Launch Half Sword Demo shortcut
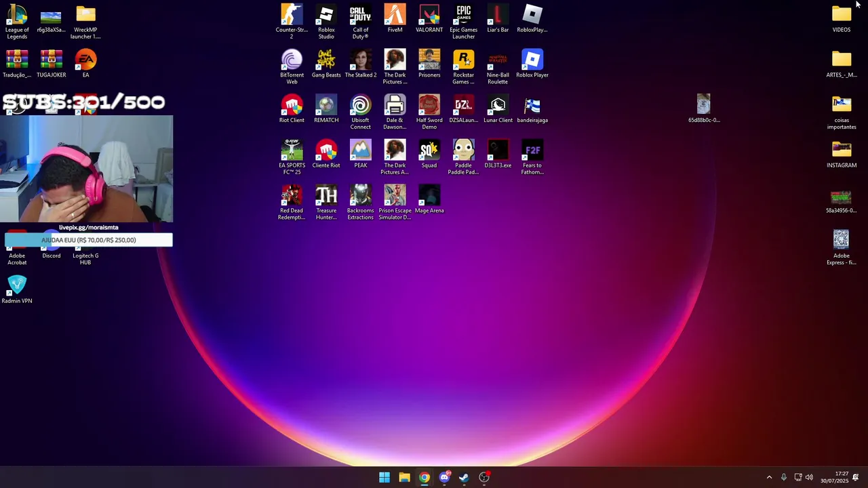This screenshot has width=868, height=488. (x=429, y=112)
